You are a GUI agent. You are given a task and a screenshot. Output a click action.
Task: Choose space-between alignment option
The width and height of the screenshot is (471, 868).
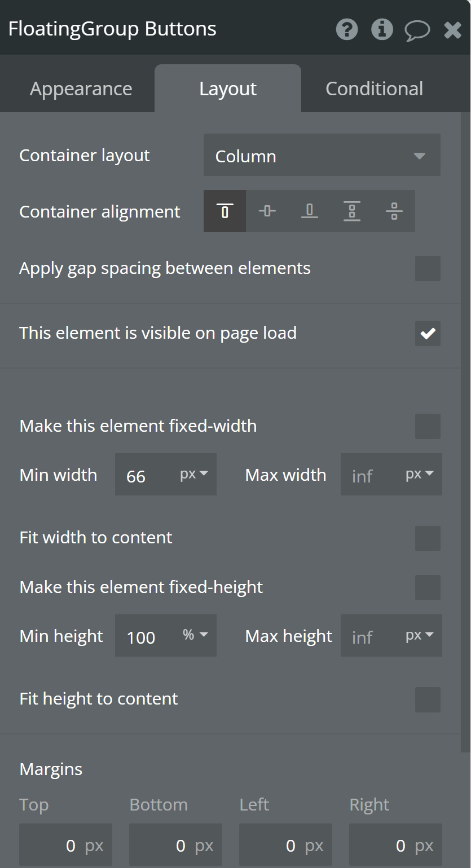tap(351, 211)
